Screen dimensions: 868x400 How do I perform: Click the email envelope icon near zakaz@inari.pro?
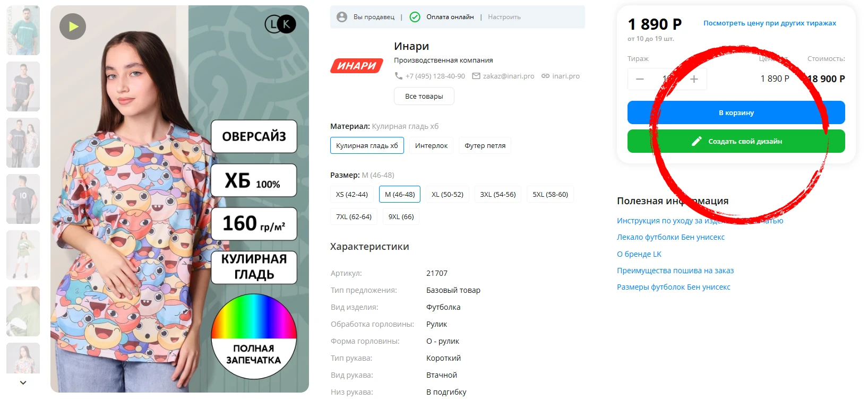coord(476,76)
